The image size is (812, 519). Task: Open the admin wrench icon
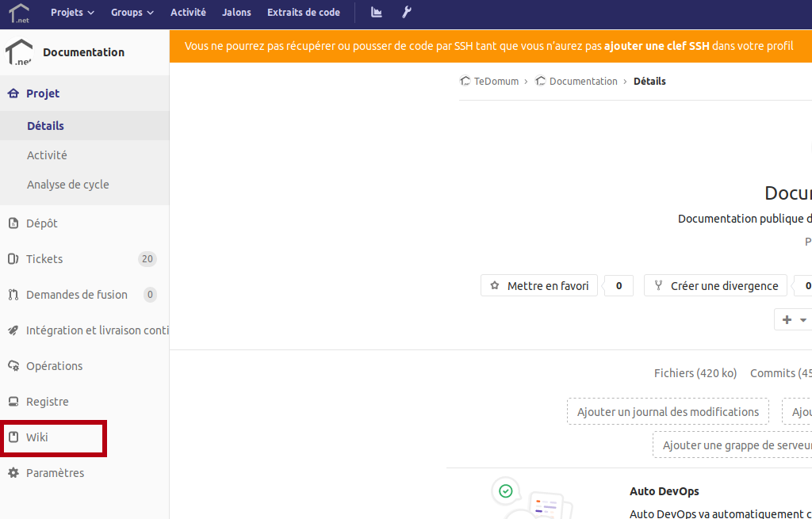click(x=407, y=12)
